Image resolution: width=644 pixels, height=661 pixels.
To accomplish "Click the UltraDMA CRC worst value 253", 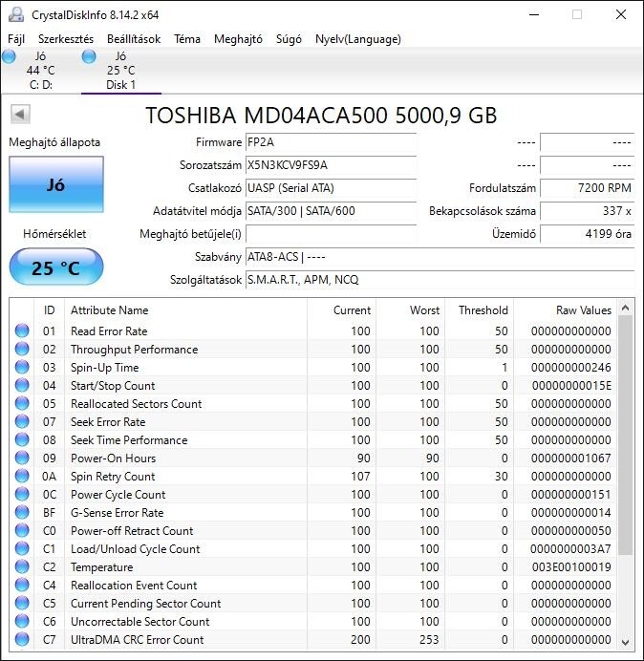I will coord(429,639).
